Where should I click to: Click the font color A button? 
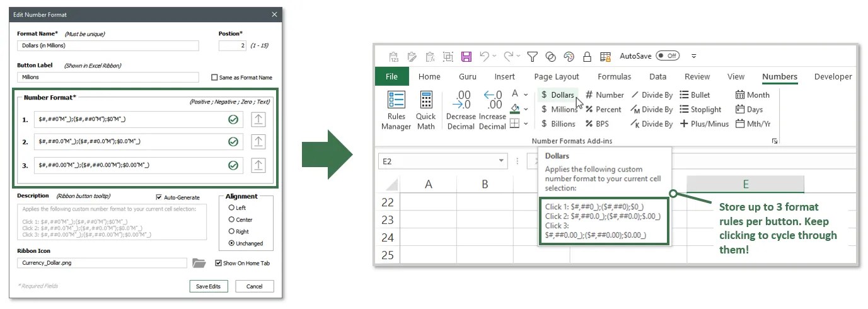coord(515,95)
